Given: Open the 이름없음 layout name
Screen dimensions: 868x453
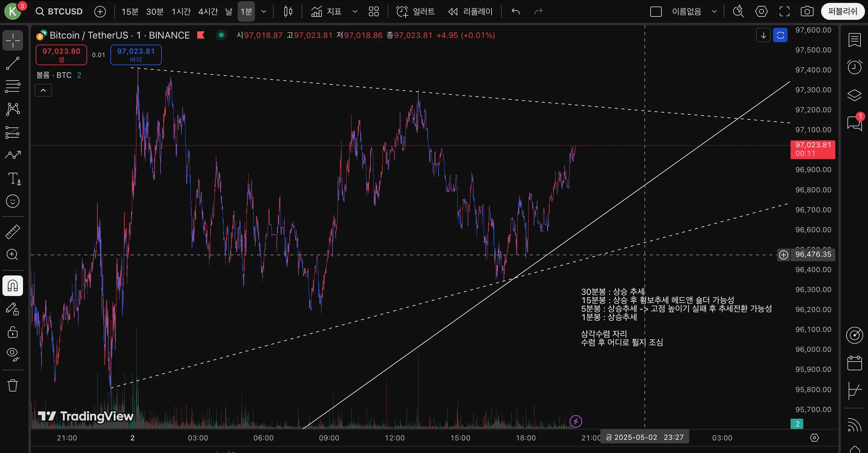Looking at the screenshot, I should (686, 11).
